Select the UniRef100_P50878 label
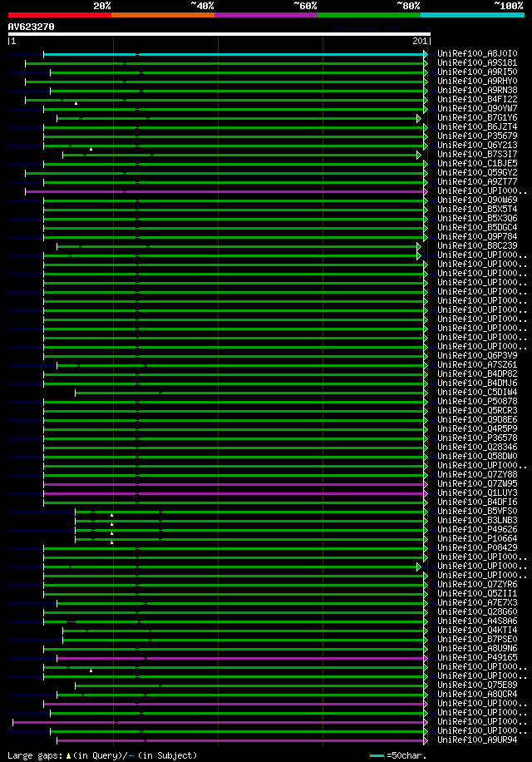532x762 pixels. 477,402
